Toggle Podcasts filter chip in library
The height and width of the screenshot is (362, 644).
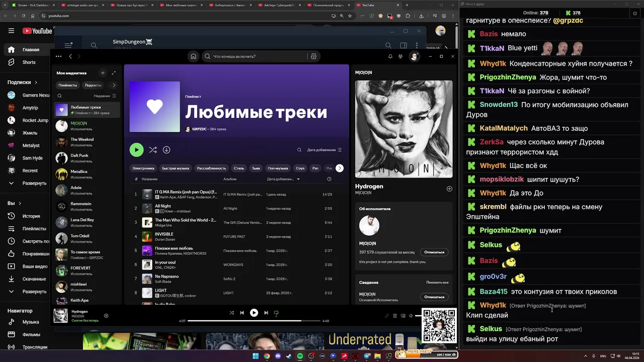[93, 85]
